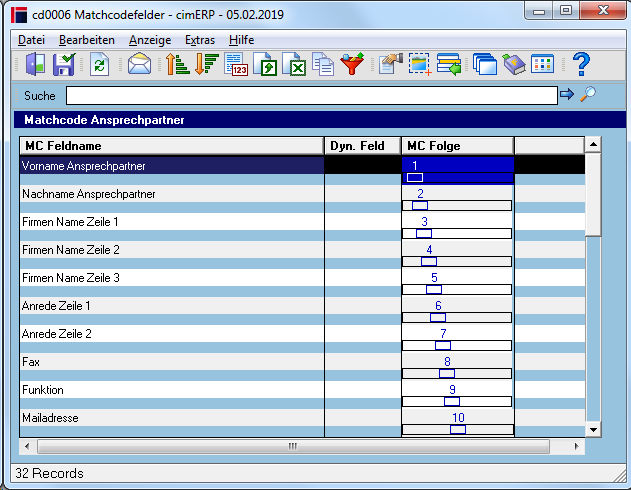Click the copy documents icon
The width and height of the screenshot is (631, 490).
323,64
